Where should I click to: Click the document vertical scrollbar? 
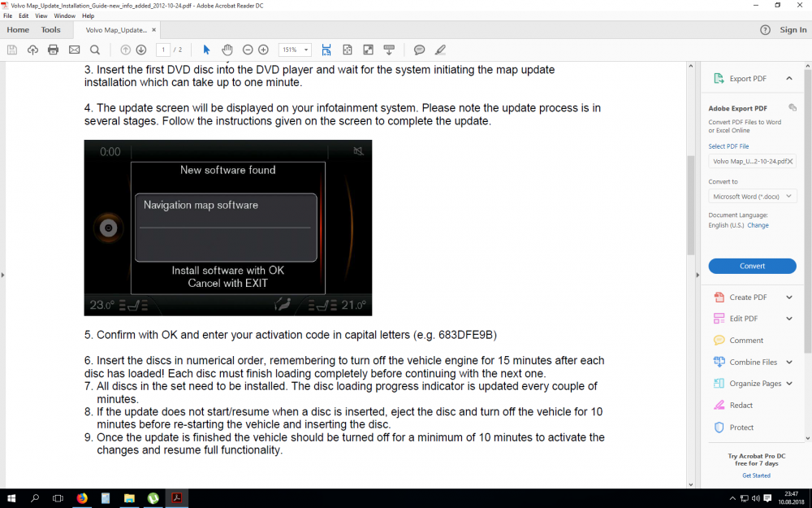pos(691,205)
